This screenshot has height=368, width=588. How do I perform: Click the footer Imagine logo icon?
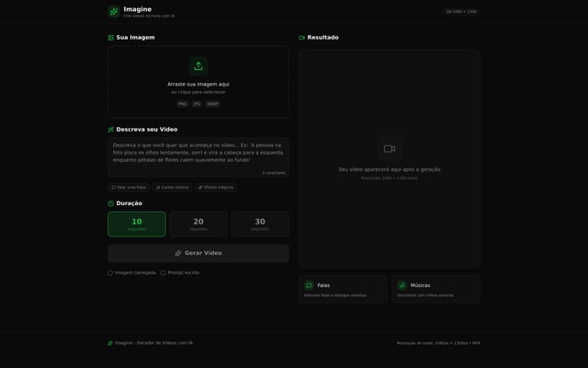pyautogui.click(x=110, y=343)
